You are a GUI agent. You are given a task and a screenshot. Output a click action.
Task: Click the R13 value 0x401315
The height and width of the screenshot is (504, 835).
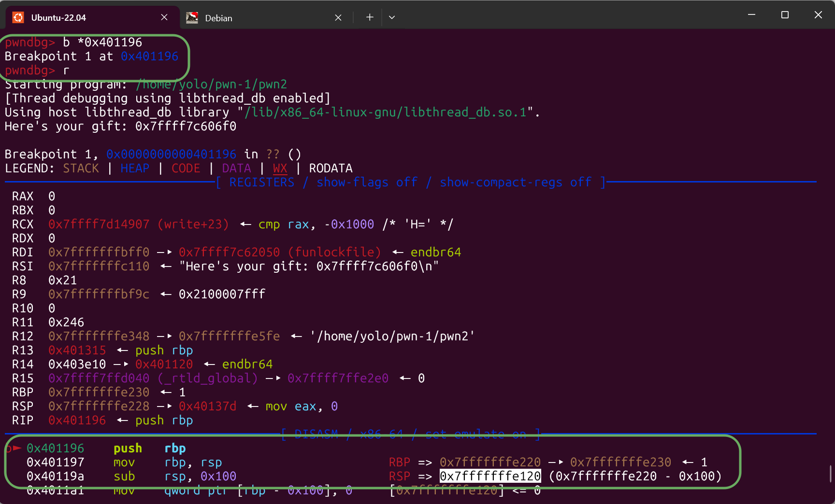77,350
